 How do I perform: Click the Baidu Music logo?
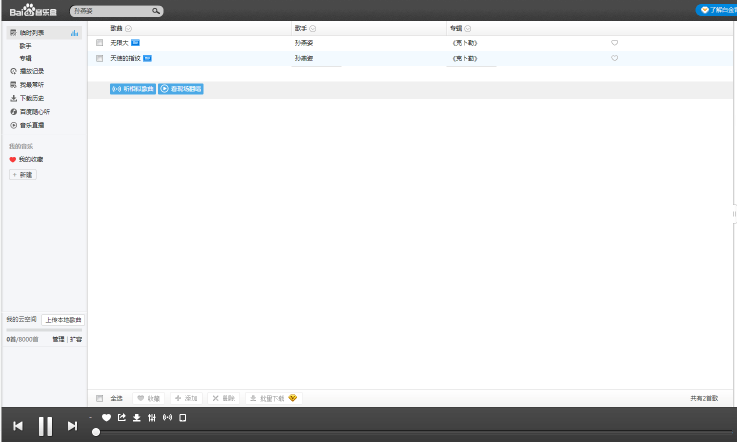pos(33,10)
